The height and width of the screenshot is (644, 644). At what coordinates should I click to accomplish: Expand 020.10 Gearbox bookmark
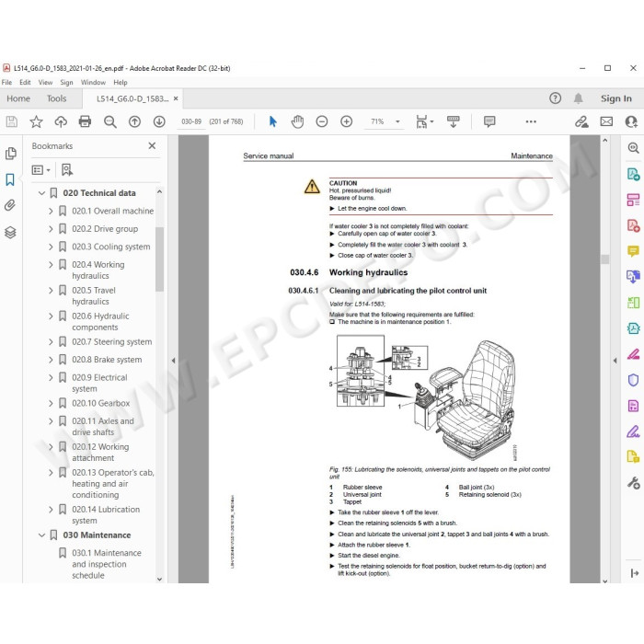[x=51, y=403]
